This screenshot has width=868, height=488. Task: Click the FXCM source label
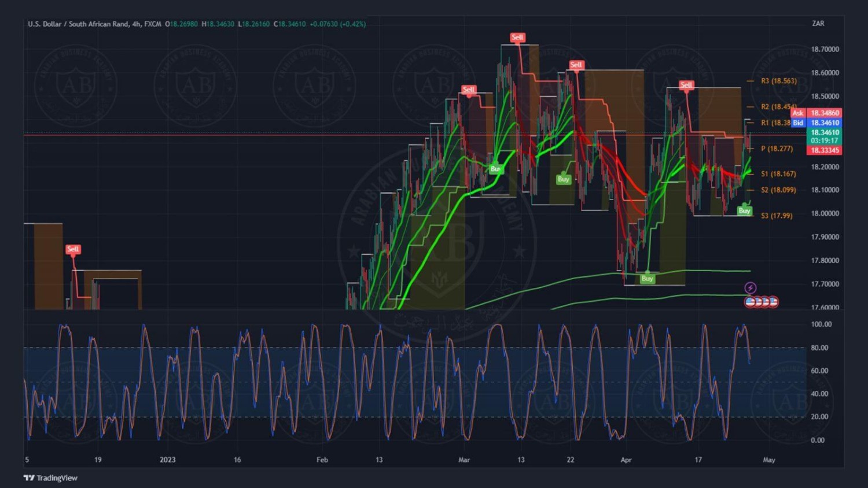[153, 24]
